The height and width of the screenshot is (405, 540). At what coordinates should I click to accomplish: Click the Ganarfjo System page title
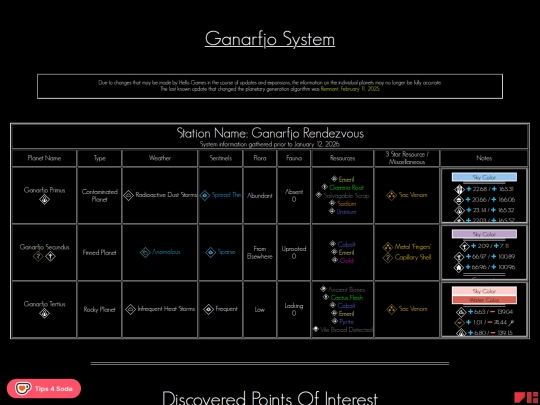point(270,39)
